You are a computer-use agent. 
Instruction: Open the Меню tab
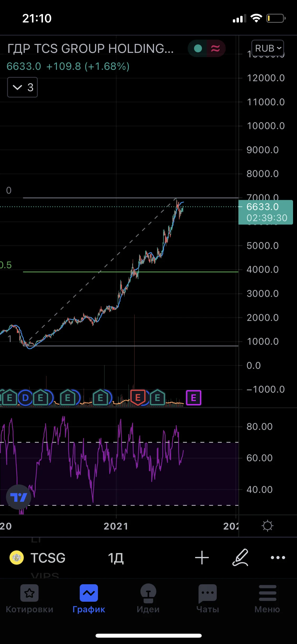point(267,599)
